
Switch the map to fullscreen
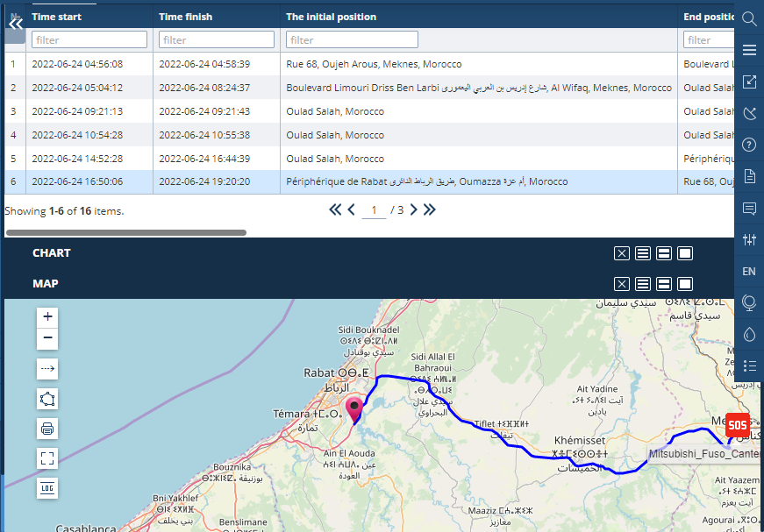47,458
